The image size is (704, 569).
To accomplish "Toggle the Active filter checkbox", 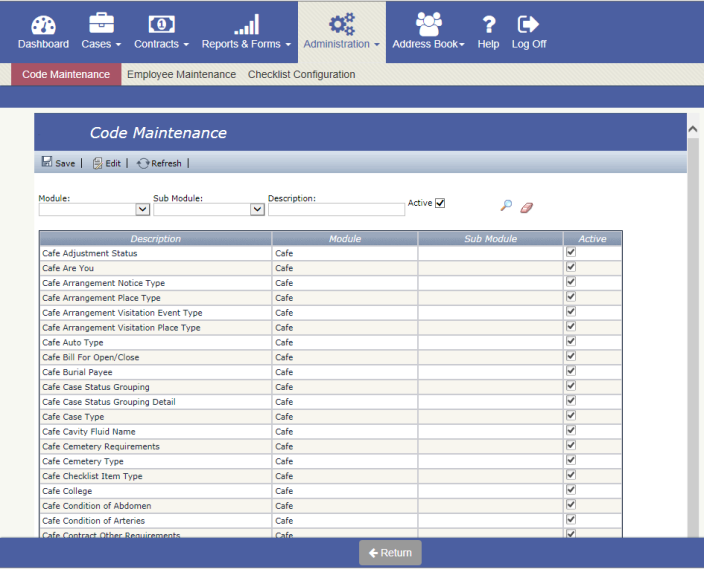I will (x=440, y=203).
